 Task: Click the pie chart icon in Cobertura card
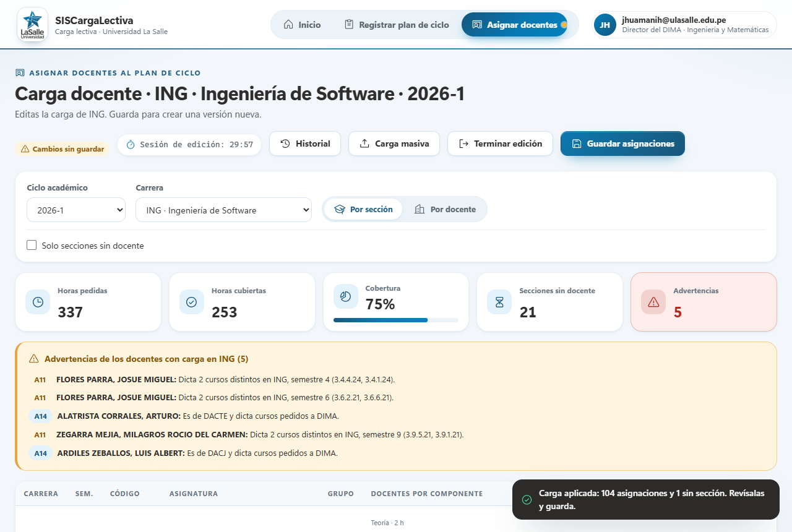346,296
